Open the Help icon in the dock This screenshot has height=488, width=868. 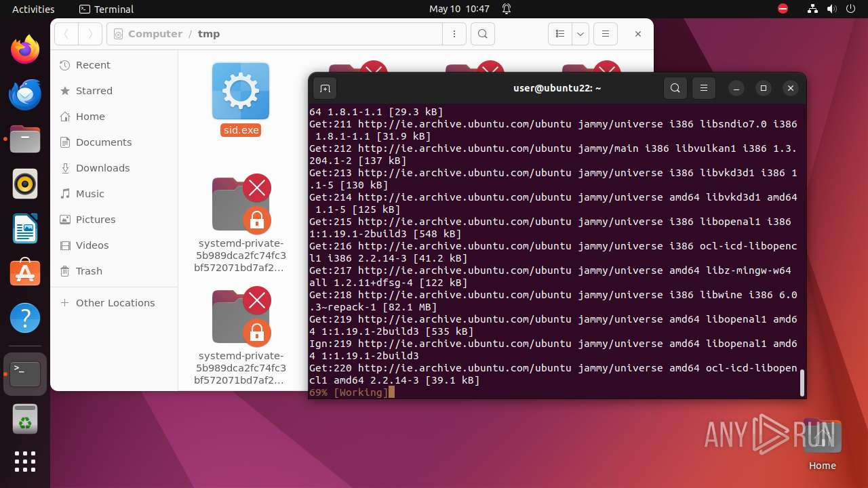(25, 318)
